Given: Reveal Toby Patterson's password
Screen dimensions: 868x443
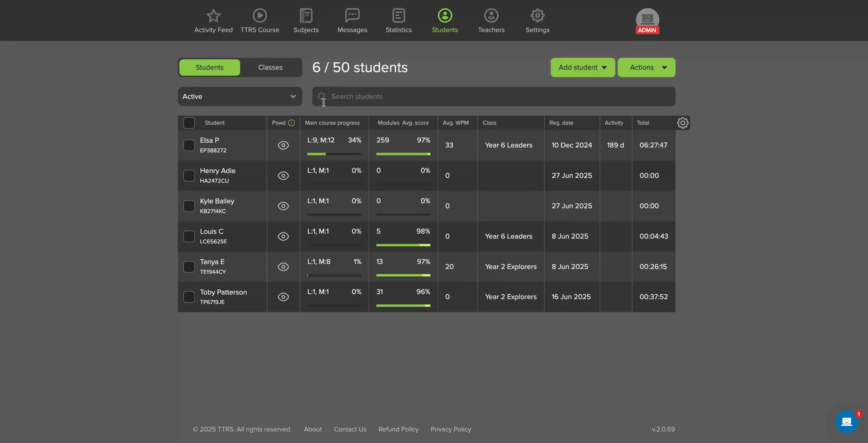Looking at the screenshot, I should point(283,297).
